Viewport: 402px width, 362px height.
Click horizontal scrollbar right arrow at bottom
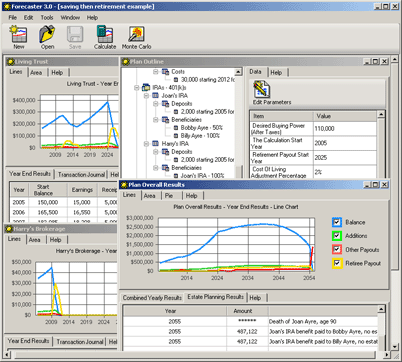point(387,355)
